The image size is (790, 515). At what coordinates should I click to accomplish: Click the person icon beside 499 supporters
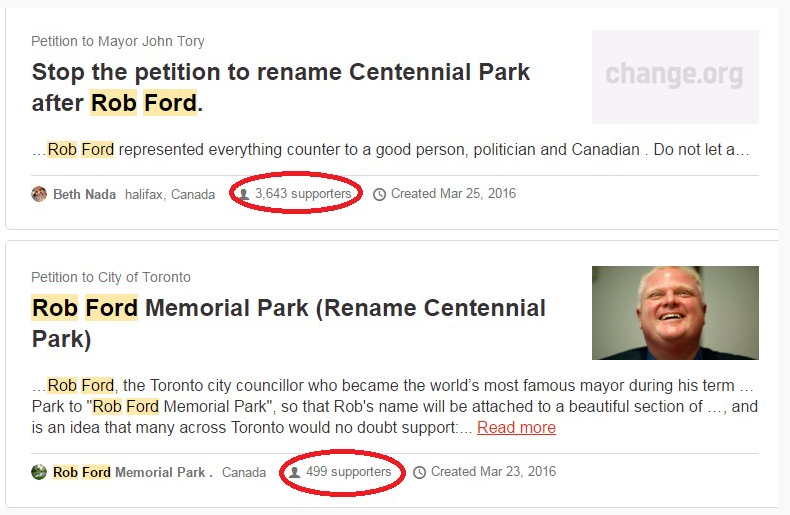tap(295, 472)
